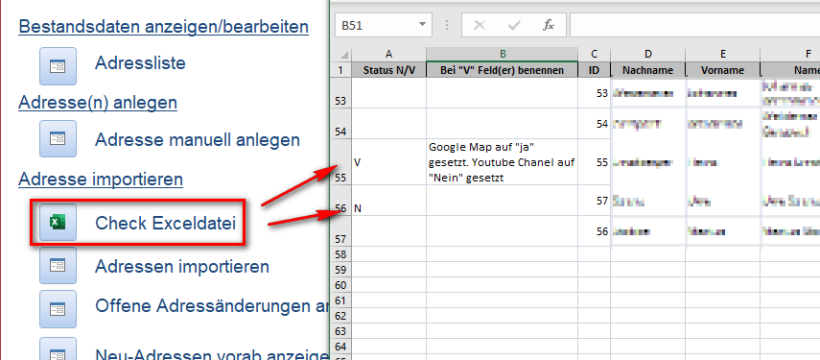Select the cell containing status V

coord(389,162)
